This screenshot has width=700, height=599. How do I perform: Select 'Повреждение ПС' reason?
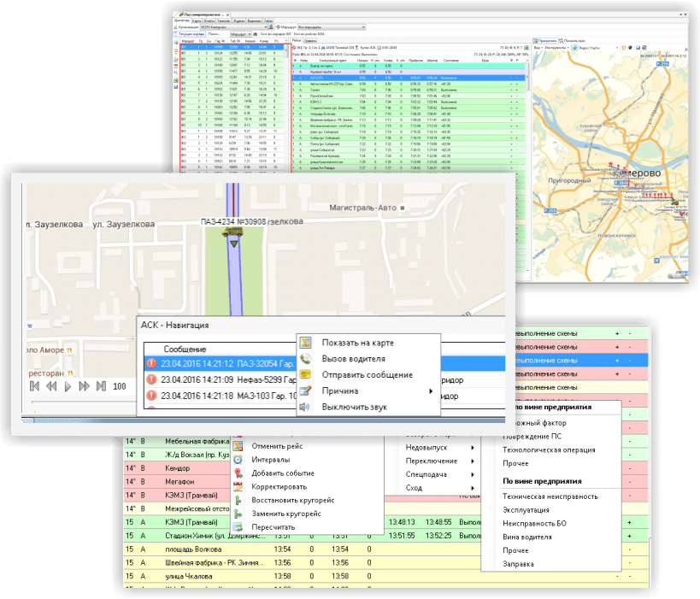tap(532, 437)
